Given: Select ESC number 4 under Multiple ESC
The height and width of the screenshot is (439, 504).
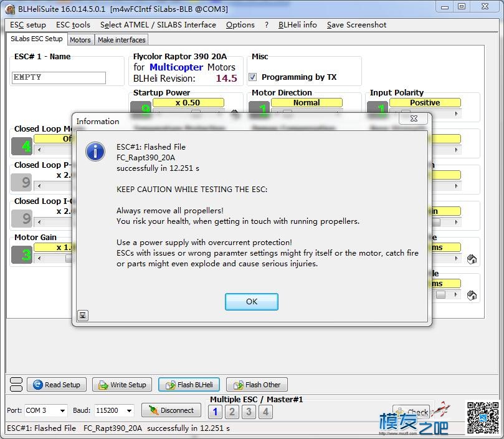Looking at the screenshot, I should pyautogui.click(x=265, y=412).
